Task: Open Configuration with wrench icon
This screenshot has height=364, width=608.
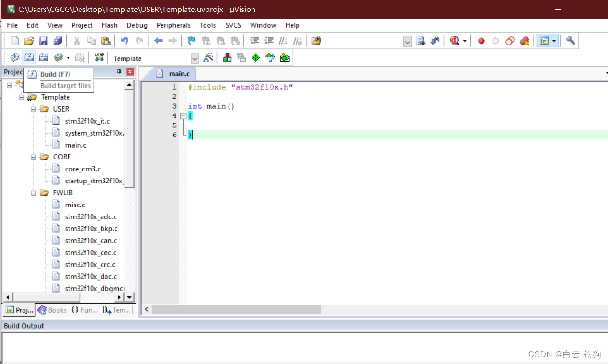Action: tap(570, 41)
